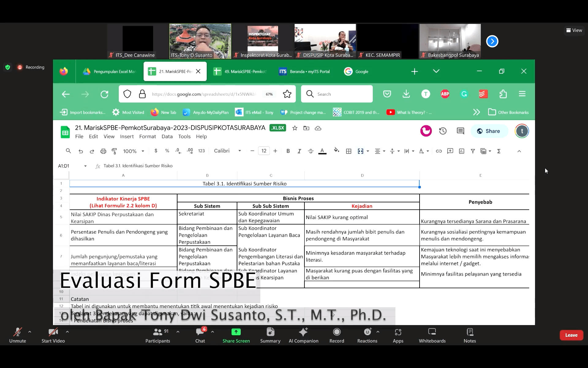The image size is (588, 368).
Task: Click the Recording indicator
Action: (31, 67)
